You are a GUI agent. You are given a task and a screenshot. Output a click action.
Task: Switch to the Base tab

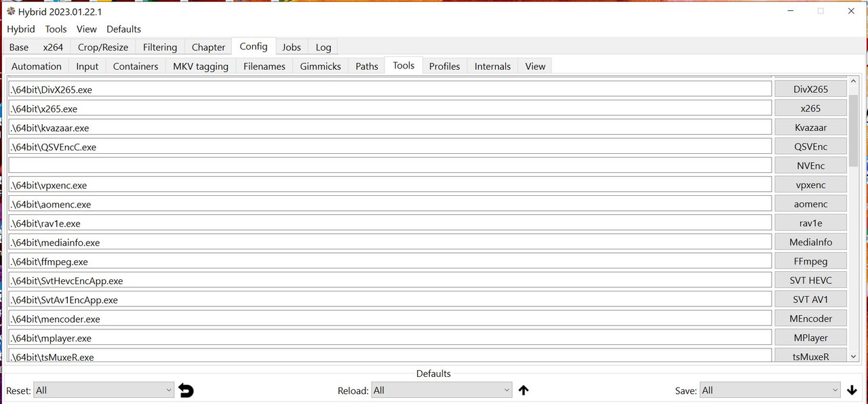(19, 47)
